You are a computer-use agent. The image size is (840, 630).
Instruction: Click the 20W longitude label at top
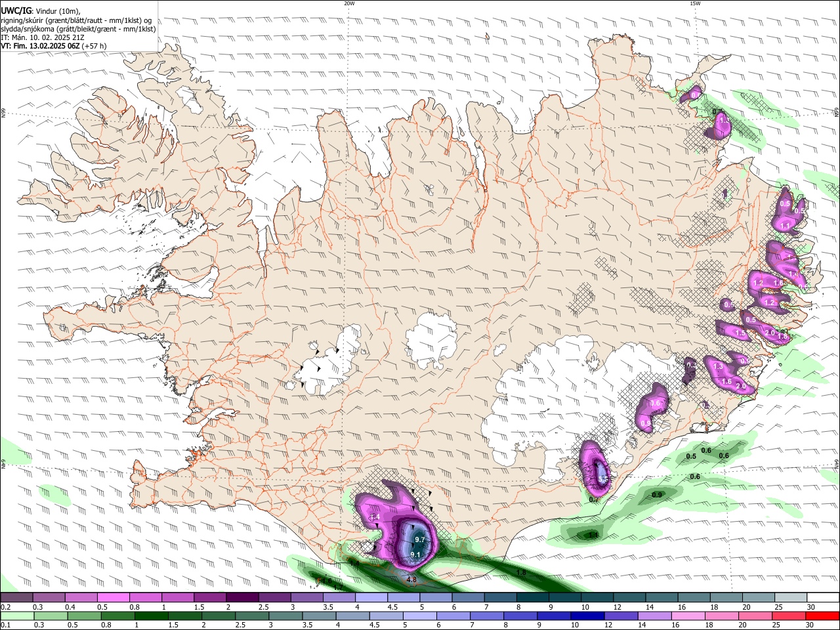350,3
